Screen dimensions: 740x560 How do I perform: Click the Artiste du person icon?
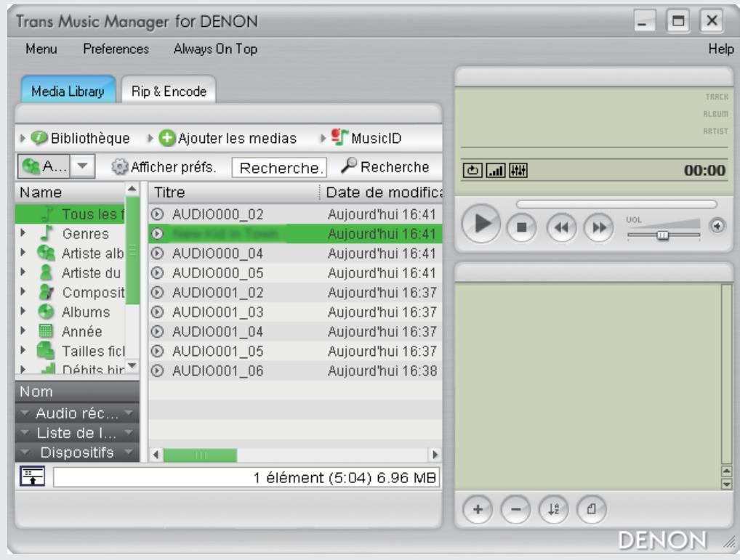[x=46, y=272]
